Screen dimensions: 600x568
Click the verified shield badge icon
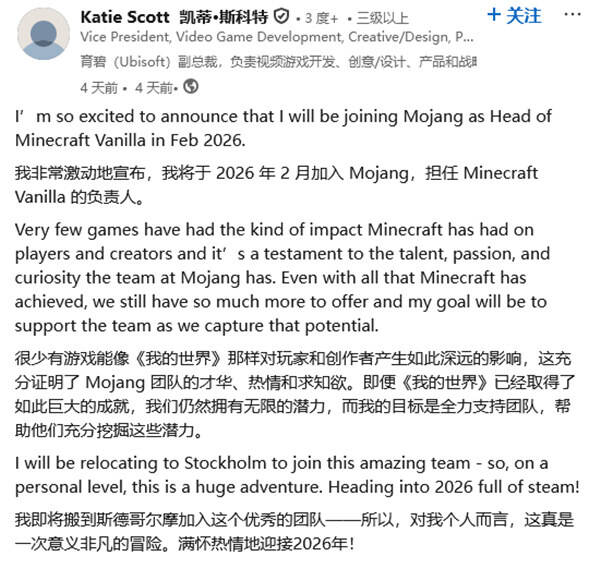[x=283, y=17]
